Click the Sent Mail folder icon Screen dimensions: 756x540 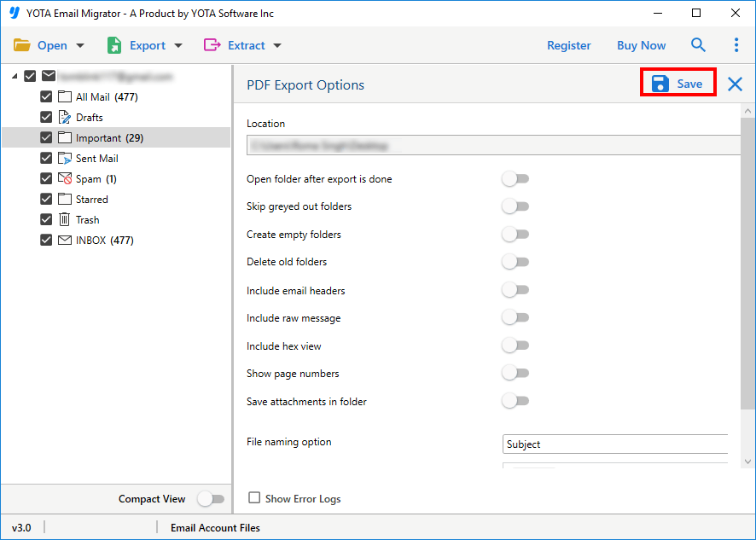click(x=65, y=158)
